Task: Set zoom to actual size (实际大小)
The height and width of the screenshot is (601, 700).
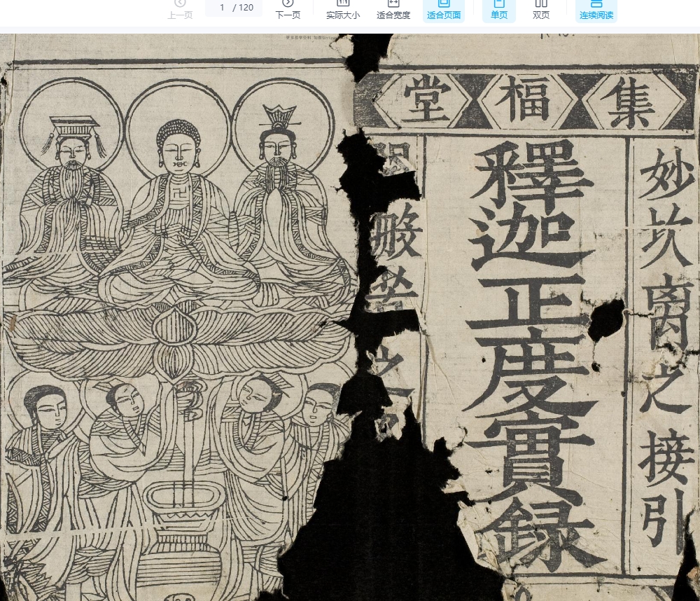Action: (343, 9)
